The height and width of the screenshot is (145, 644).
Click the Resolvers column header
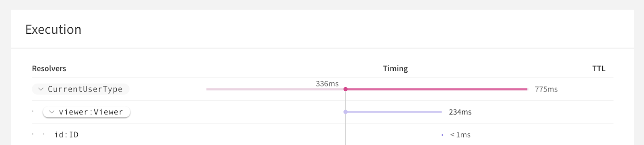pyautogui.click(x=49, y=69)
